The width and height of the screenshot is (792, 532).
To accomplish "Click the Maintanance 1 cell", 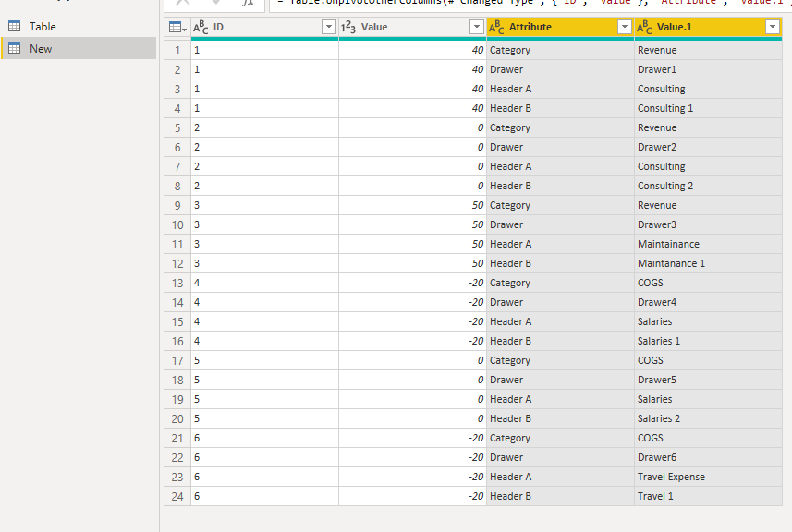I will 708,263.
